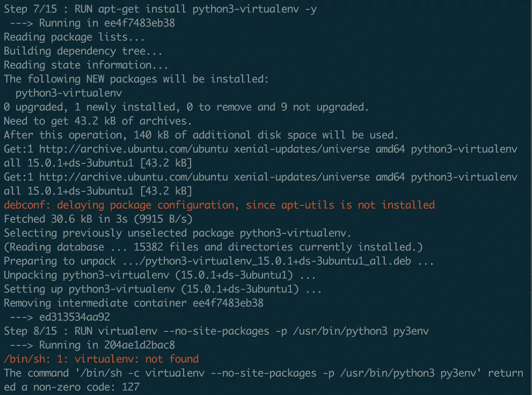The image size is (532, 395).
Task: Click the "Removing intermediate container" text
Action: point(95,303)
